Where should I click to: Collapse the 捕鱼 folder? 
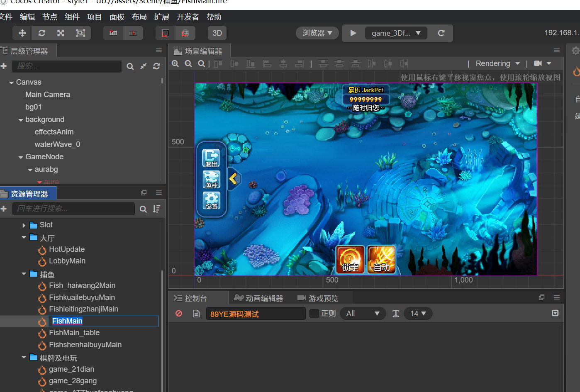pyautogui.click(x=24, y=274)
